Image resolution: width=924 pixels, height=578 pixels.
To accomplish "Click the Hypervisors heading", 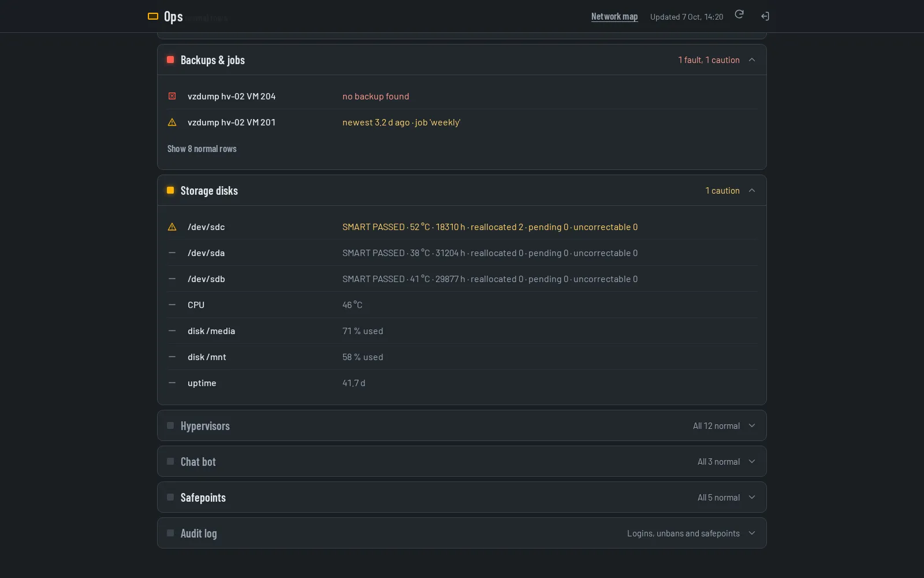I will [x=205, y=426].
